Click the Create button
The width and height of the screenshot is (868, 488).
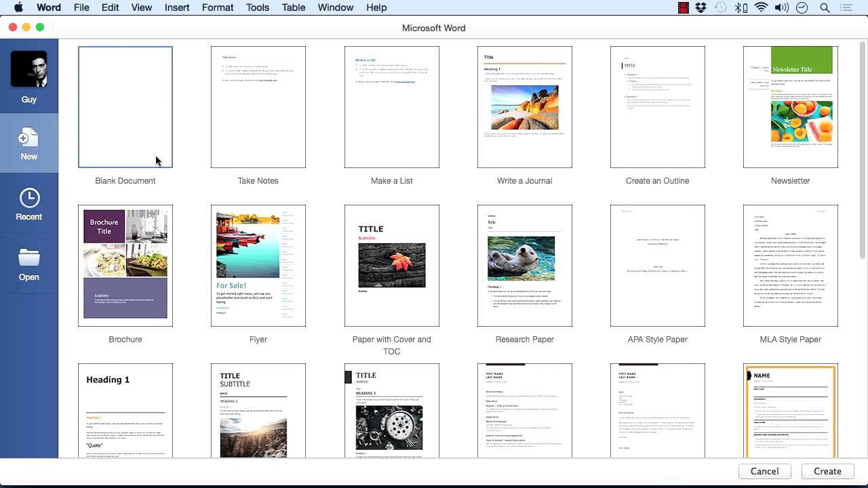[827, 471]
